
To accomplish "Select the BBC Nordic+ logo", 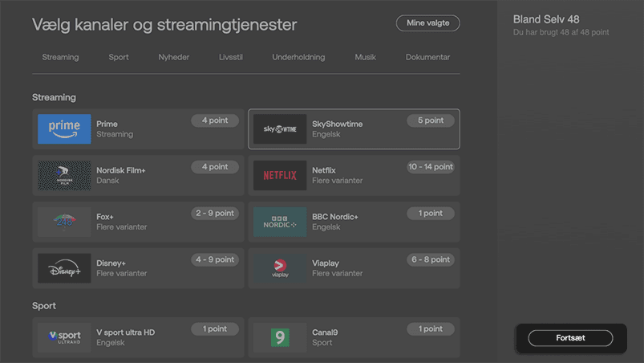I will 280,222.
